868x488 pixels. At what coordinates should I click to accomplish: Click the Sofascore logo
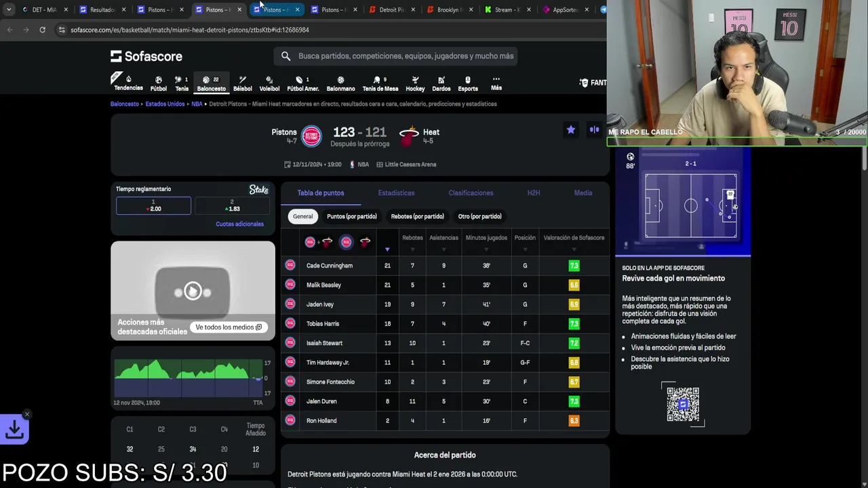(x=146, y=56)
